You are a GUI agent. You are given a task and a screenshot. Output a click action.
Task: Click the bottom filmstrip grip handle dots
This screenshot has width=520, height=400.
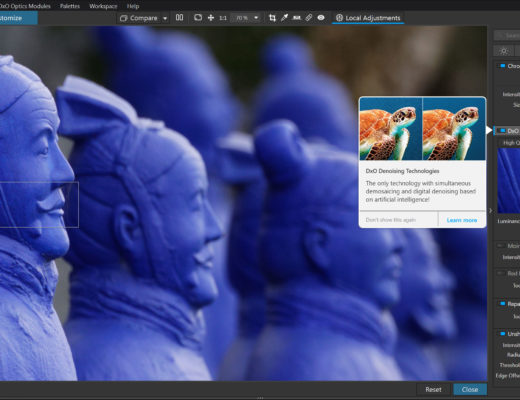[260, 398]
